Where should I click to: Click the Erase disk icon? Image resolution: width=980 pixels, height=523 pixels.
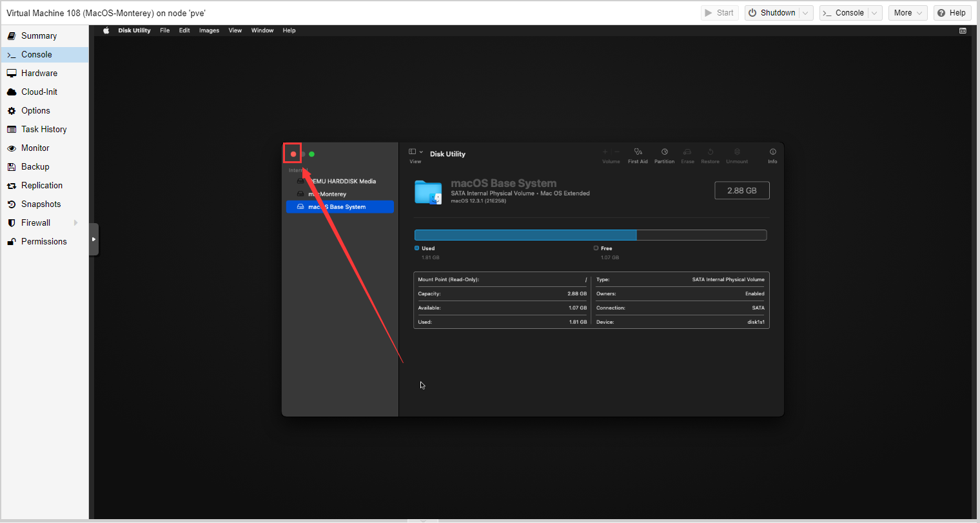pos(687,152)
